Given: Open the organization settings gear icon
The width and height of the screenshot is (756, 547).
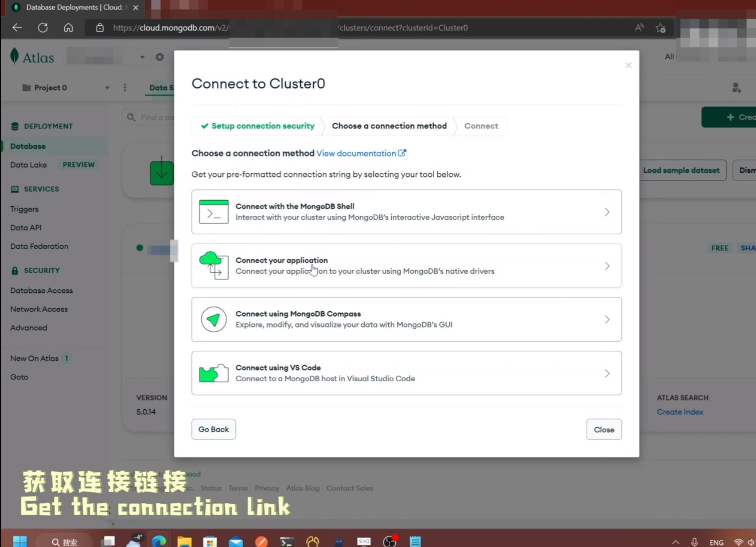Looking at the screenshot, I should click(x=160, y=57).
